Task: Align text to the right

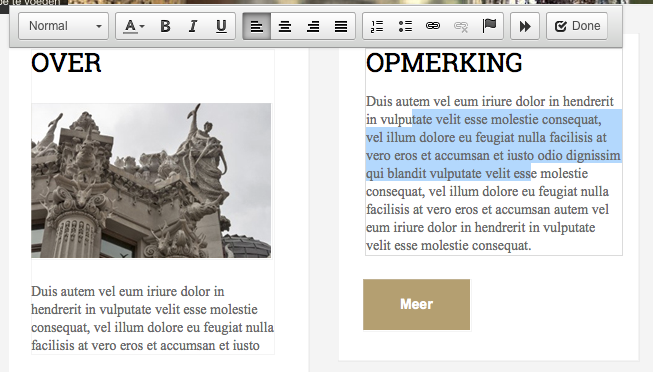Action: (x=313, y=26)
